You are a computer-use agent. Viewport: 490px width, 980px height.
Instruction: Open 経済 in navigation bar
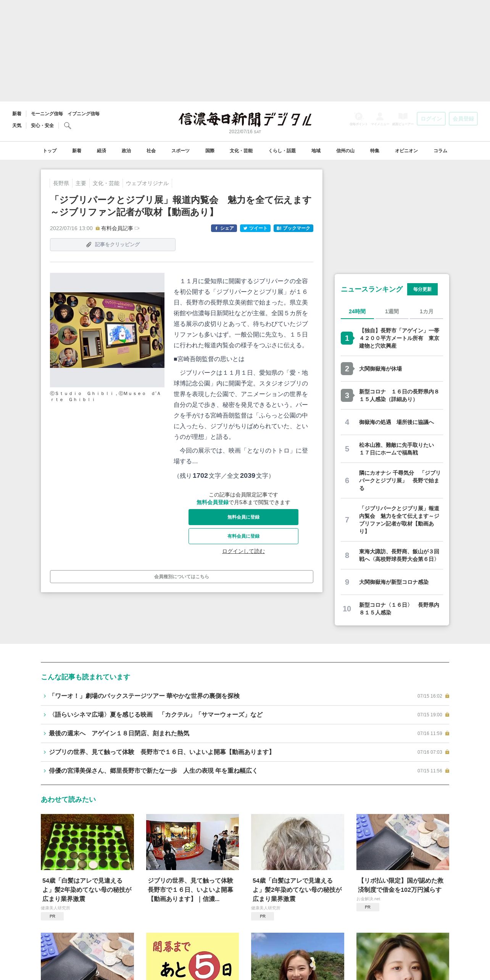click(x=102, y=151)
